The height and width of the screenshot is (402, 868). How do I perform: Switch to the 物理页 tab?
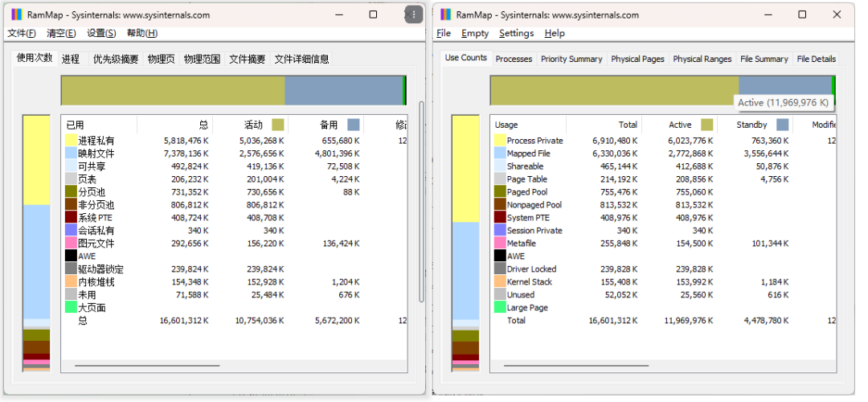[x=161, y=59]
